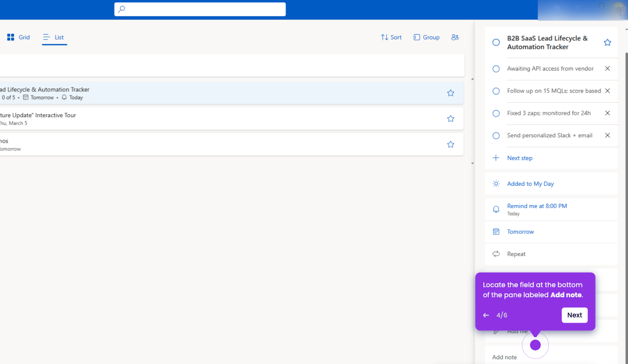Select the Lead Lifecycle & Automation Tracker row
This screenshot has width=628, height=364.
pyautogui.click(x=232, y=93)
